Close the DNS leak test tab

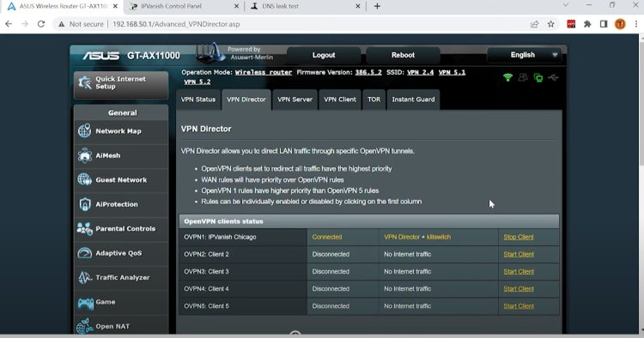(358, 6)
